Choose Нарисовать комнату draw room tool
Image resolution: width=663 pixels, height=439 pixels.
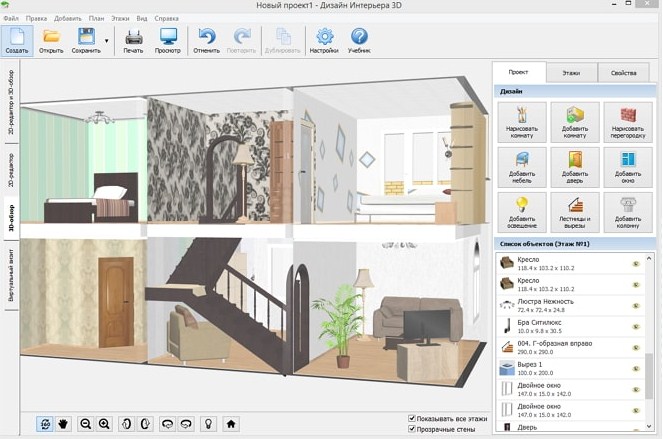(522, 122)
